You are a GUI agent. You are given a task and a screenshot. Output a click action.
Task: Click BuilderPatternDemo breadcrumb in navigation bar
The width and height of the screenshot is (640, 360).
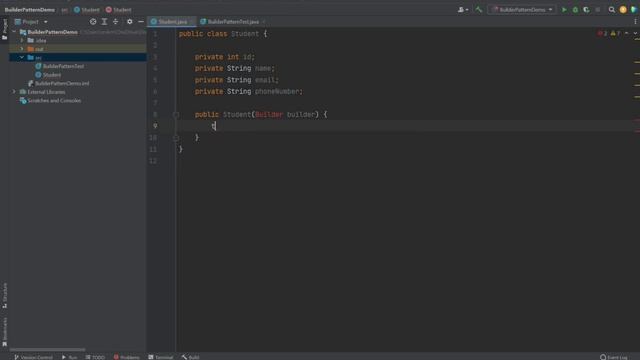coord(29,9)
